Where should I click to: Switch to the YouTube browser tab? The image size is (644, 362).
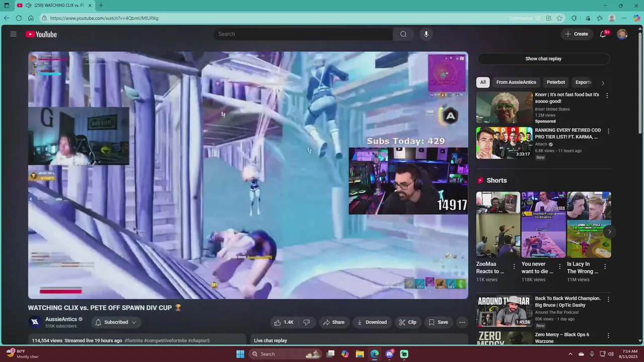pyautogui.click(x=54, y=6)
